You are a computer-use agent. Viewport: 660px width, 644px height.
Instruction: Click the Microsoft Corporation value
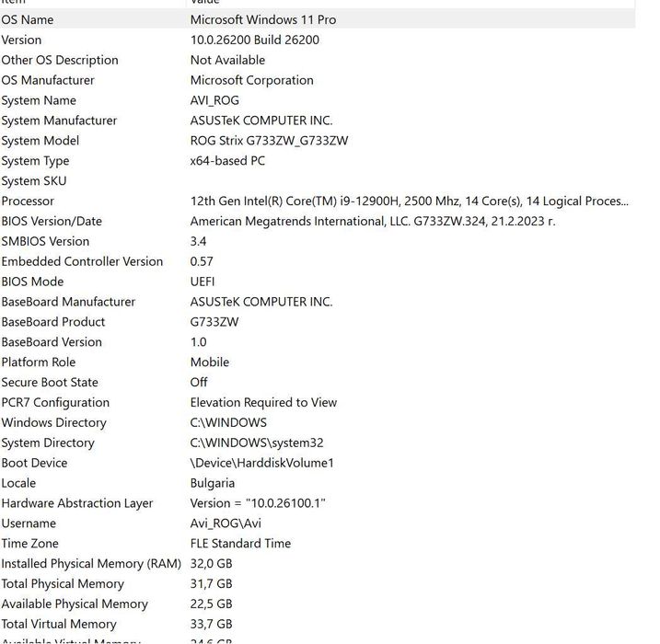pyautogui.click(x=251, y=80)
